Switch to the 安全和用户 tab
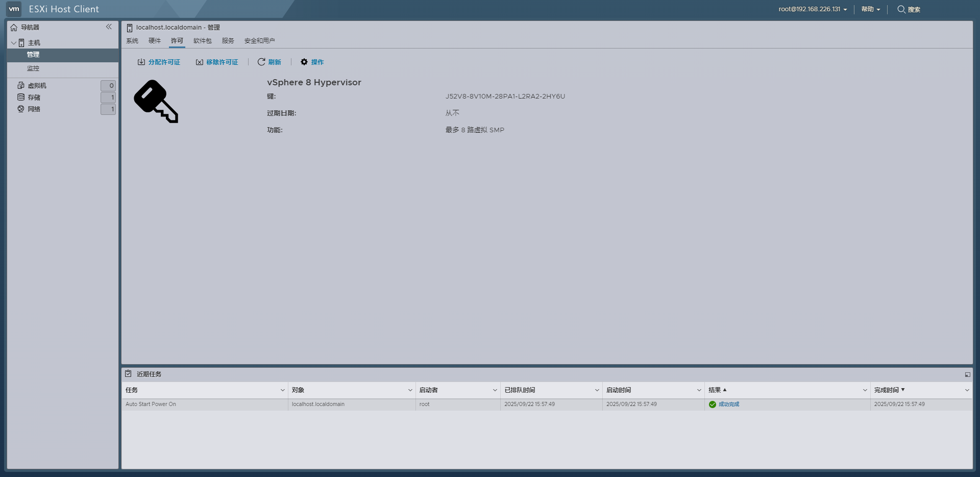This screenshot has width=980, height=477. coord(260,40)
